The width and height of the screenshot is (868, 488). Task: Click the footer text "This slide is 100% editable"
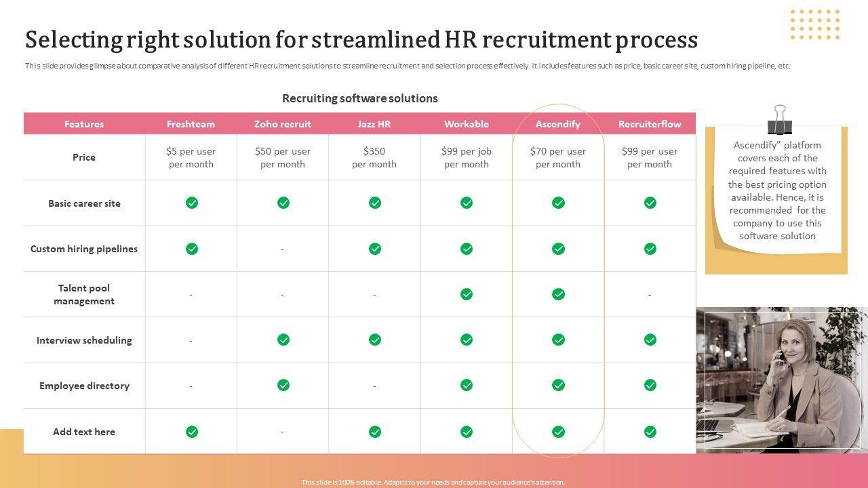pos(433,483)
